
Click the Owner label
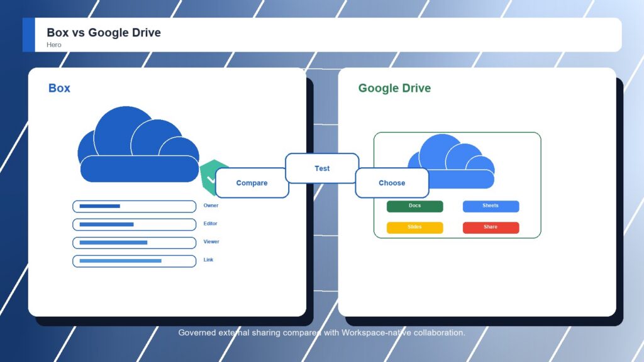coord(211,206)
